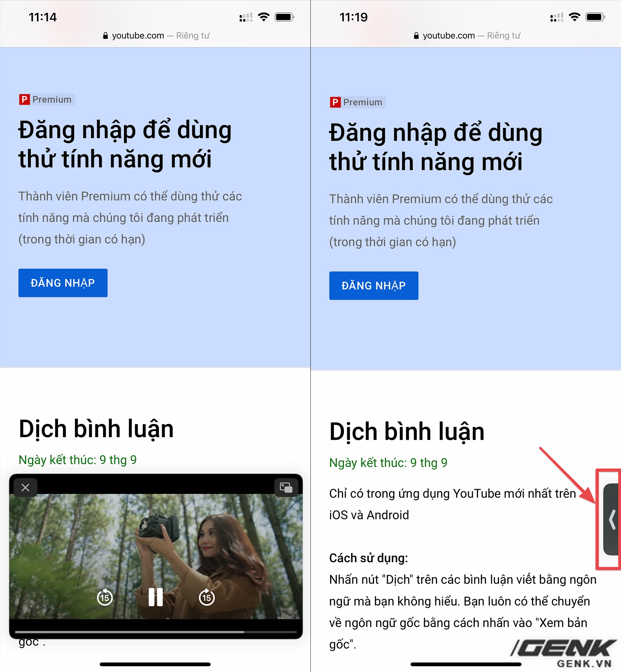Image resolution: width=621 pixels, height=672 pixels.
Task: Close the picture-in-picture video player
Action: point(25,488)
